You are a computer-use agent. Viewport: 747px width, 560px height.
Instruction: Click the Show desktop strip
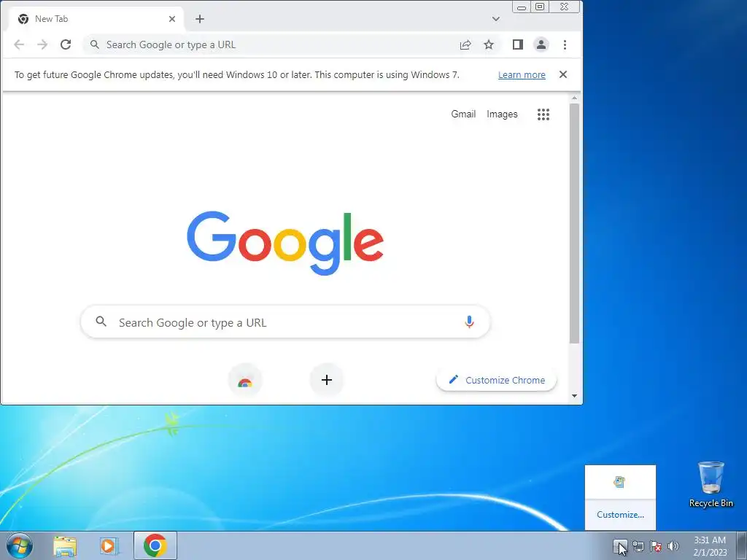click(x=741, y=545)
